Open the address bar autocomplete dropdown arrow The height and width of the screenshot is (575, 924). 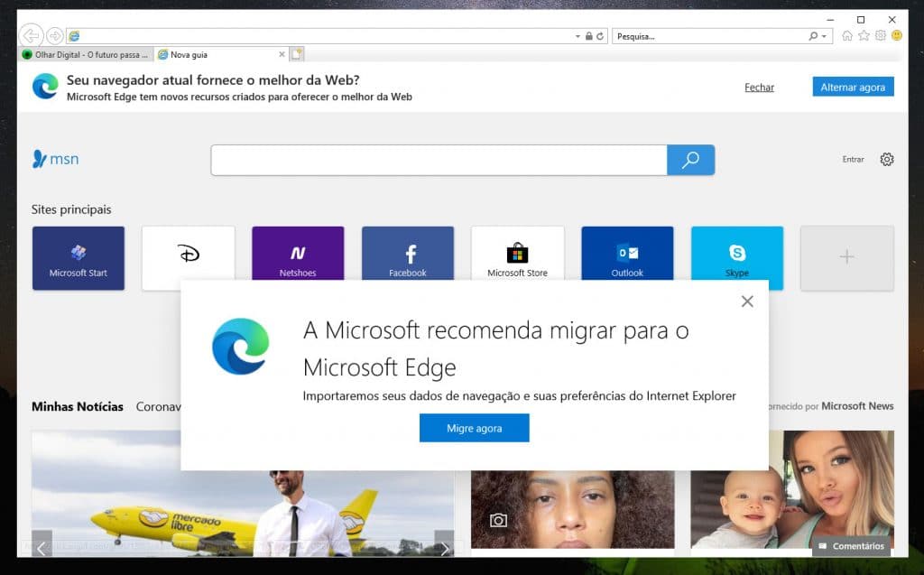[577, 37]
